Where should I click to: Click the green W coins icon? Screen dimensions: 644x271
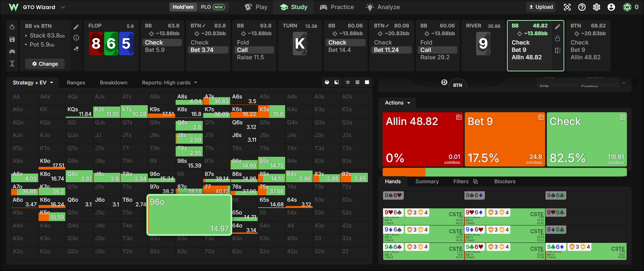pyautogui.click(x=627, y=7)
